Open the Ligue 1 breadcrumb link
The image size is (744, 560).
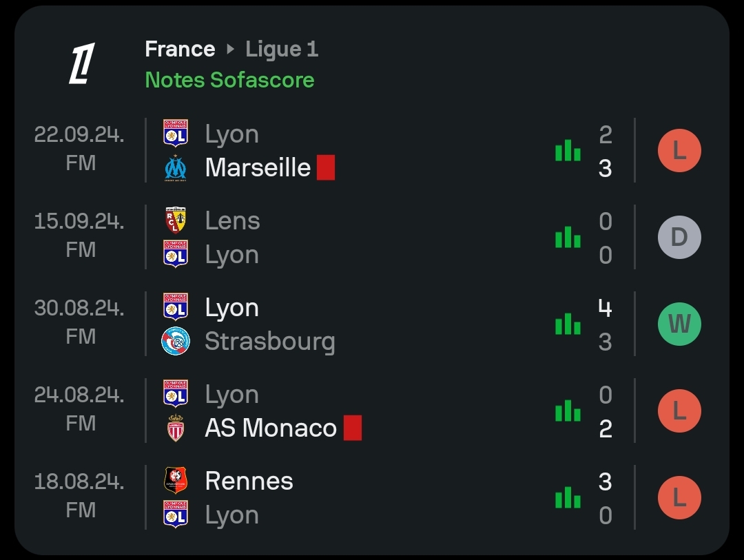pyautogui.click(x=281, y=50)
